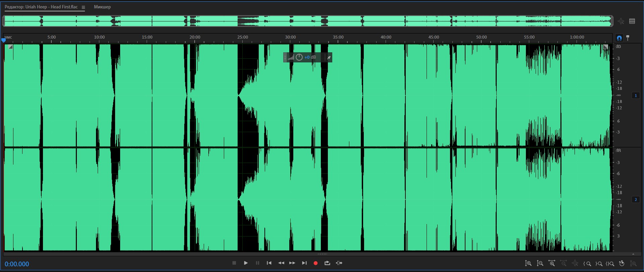Click the fast forward button
Image resolution: width=644 pixels, height=272 pixels.
[x=292, y=263]
